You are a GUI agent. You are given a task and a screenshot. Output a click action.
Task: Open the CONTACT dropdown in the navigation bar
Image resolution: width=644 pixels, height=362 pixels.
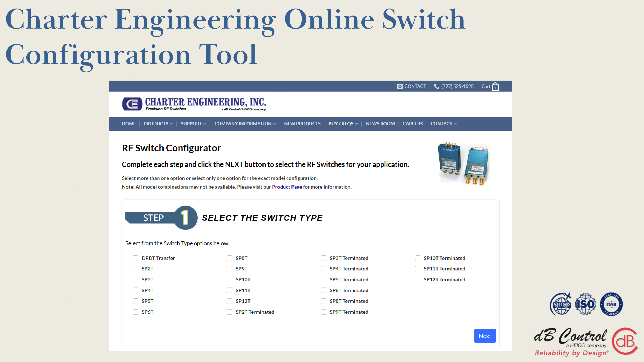pyautogui.click(x=444, y=124)
